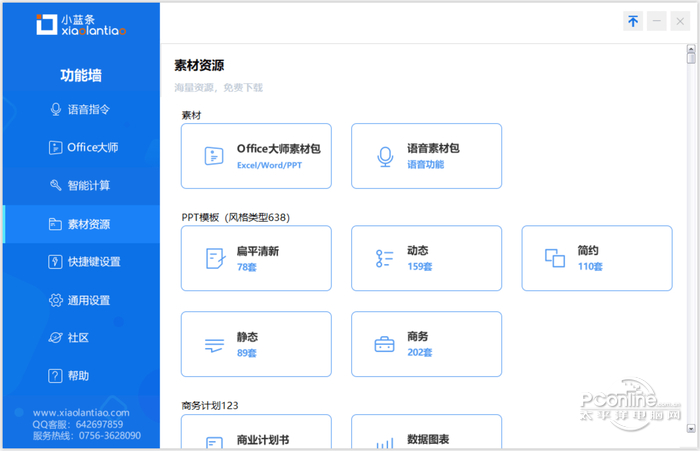Open 快捷键设置 in the sidebar
700x451 pixels.
click(x=81, y=262)
